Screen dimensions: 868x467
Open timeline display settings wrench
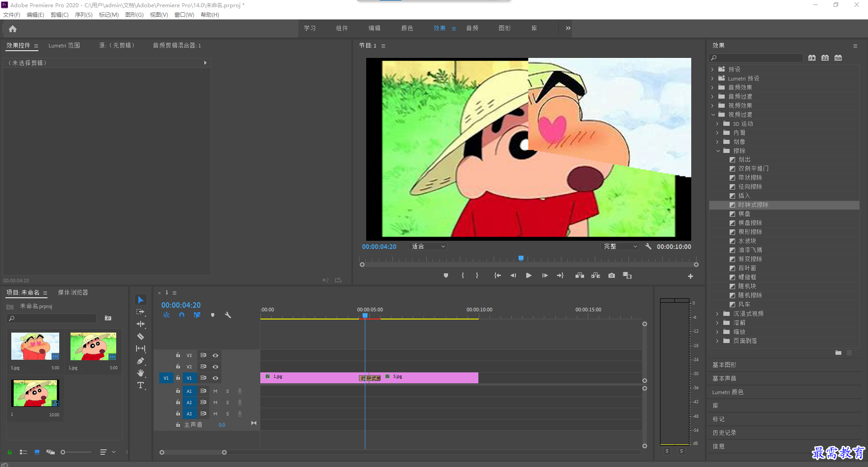click(228, 315)
